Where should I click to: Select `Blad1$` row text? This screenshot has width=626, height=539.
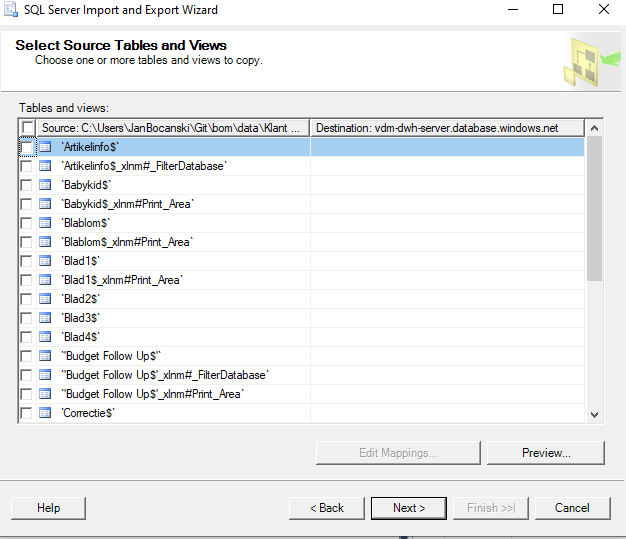click(x=80, y=261)
